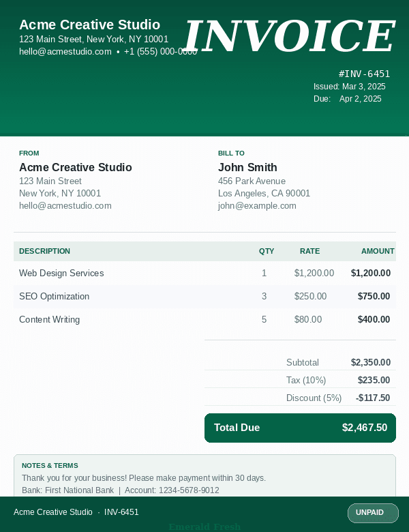
Task: Click header address 123 Main Street, New York
Action: click(93, 39)
